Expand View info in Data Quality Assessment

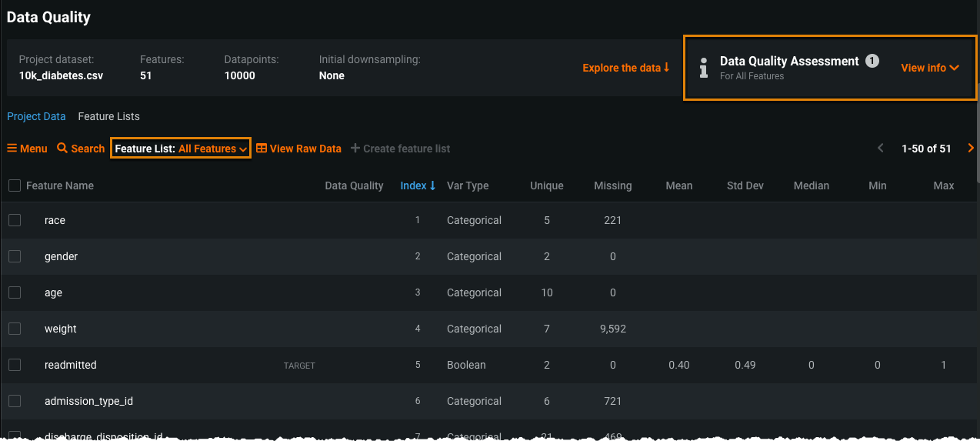pos(930,68)
